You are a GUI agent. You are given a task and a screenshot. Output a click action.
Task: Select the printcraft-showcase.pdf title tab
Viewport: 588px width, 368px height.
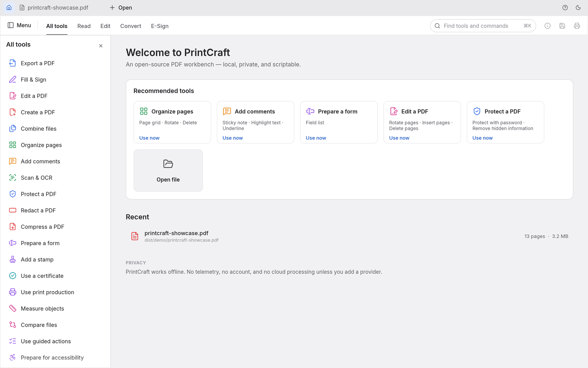tap(54, 7)
